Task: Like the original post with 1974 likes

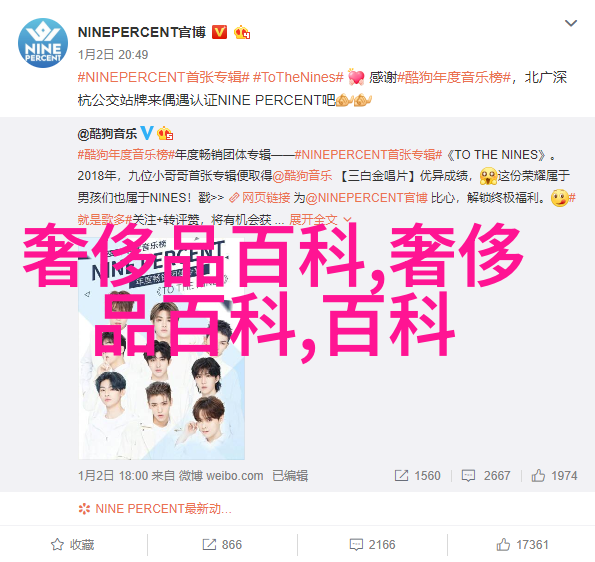Action: coord(554,475)
